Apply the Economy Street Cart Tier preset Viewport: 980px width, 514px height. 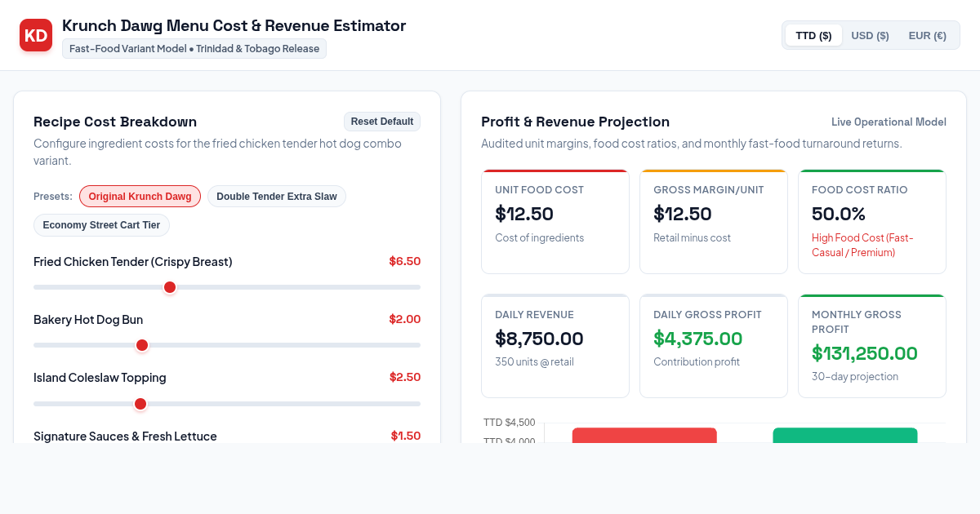point(101,225)
